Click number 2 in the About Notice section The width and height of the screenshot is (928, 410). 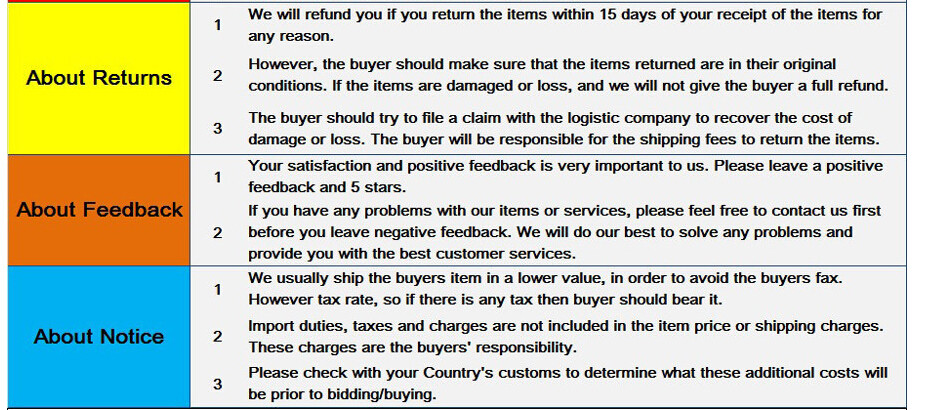[218, 336]
